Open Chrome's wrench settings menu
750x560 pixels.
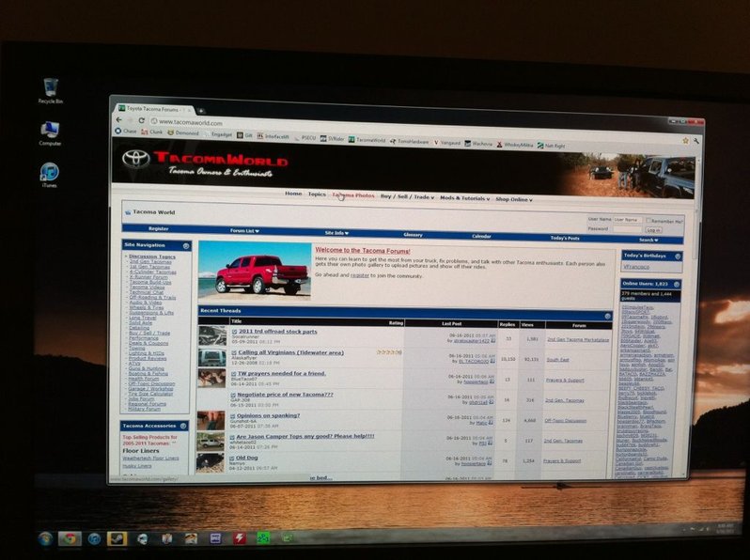[x=695, y=141]
